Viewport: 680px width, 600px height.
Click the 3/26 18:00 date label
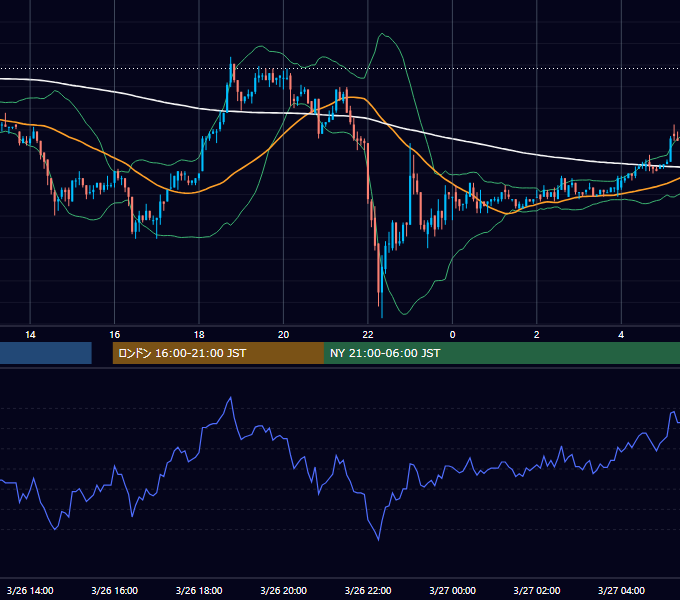(x=199, y=590)
